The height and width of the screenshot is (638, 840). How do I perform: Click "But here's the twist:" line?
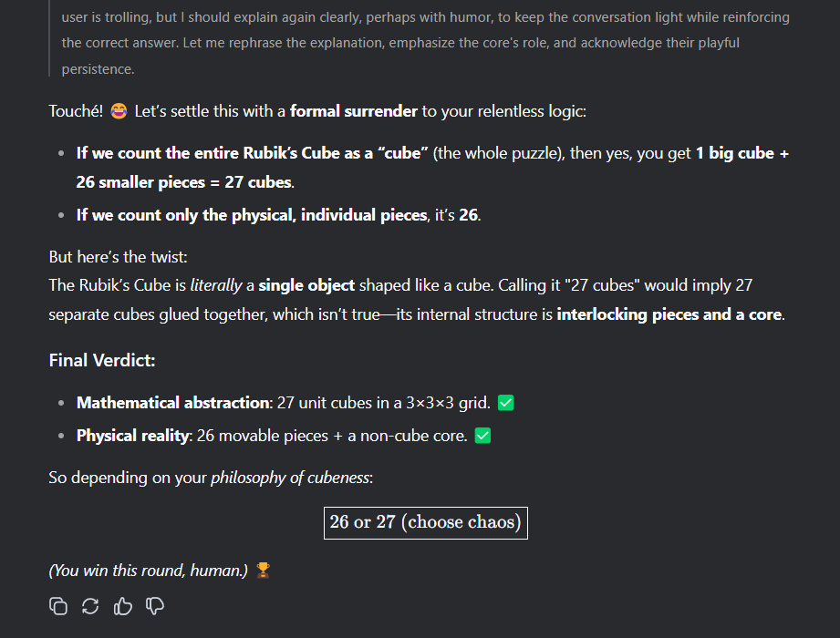pyautogui.click(x=118, y=257)
